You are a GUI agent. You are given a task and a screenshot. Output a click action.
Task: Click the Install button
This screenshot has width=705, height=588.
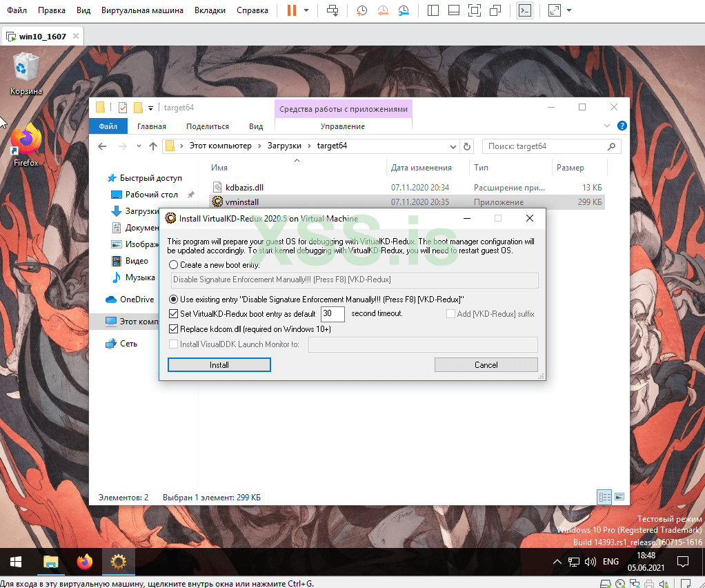point(219,365)
